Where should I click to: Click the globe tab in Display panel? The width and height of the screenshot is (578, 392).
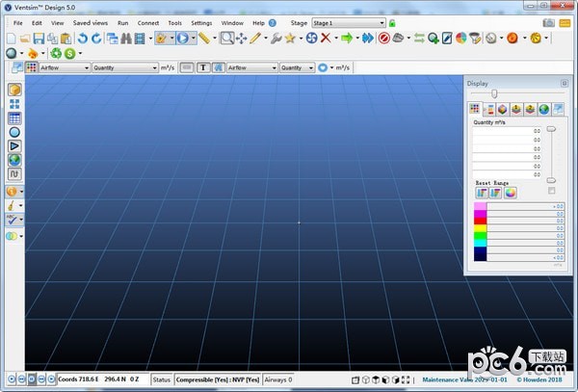tap(544, 110)
